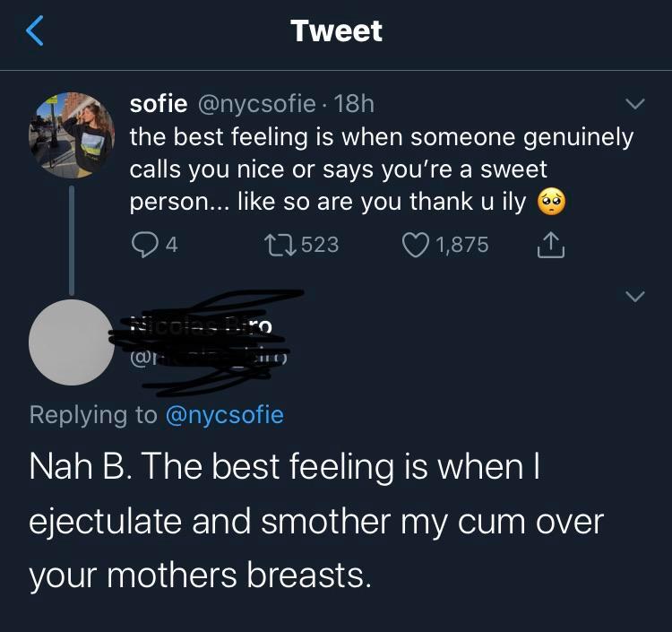Click the Tweet header title
672x632 pixels.
click(336, 31)
